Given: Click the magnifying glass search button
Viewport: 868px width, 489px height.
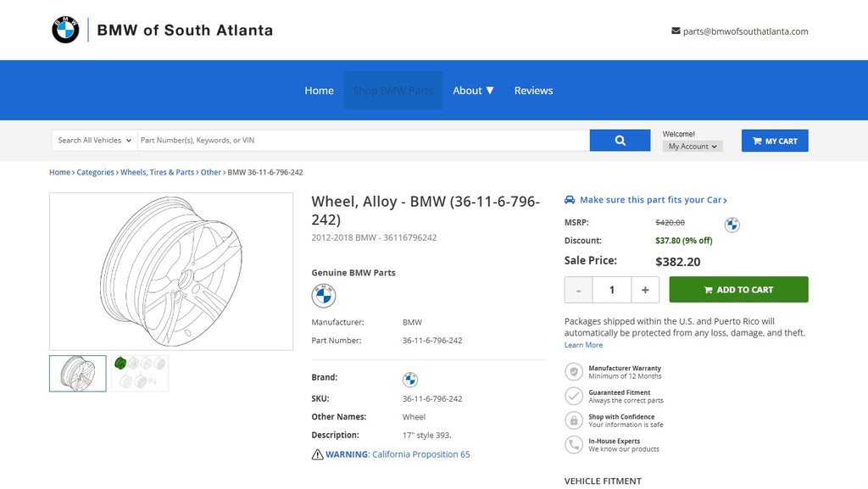Looking at the screenshot, I should [x=620, y=141].
